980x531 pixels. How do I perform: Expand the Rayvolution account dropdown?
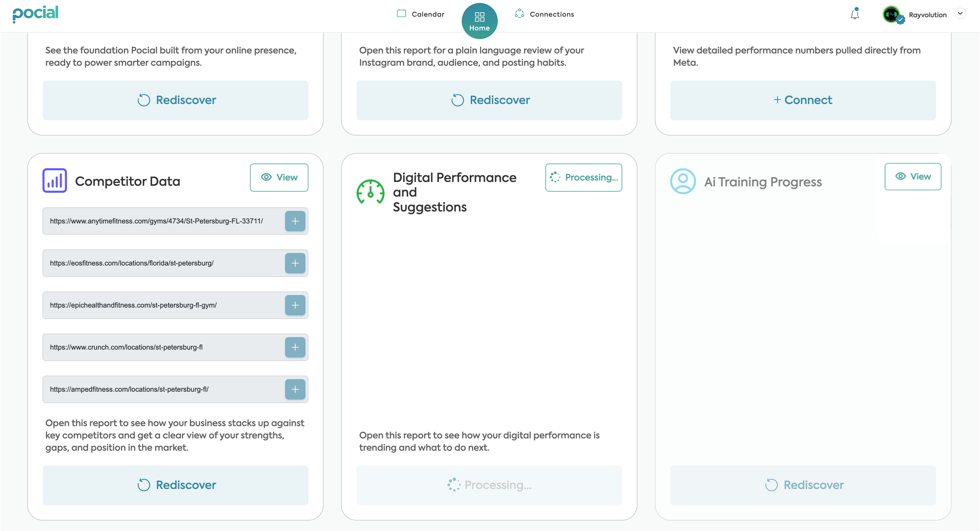960,14
